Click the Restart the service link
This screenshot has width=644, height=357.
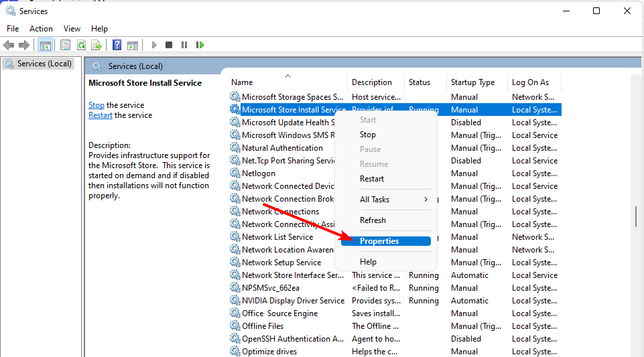pyautogui.click(x=101, y=115)
